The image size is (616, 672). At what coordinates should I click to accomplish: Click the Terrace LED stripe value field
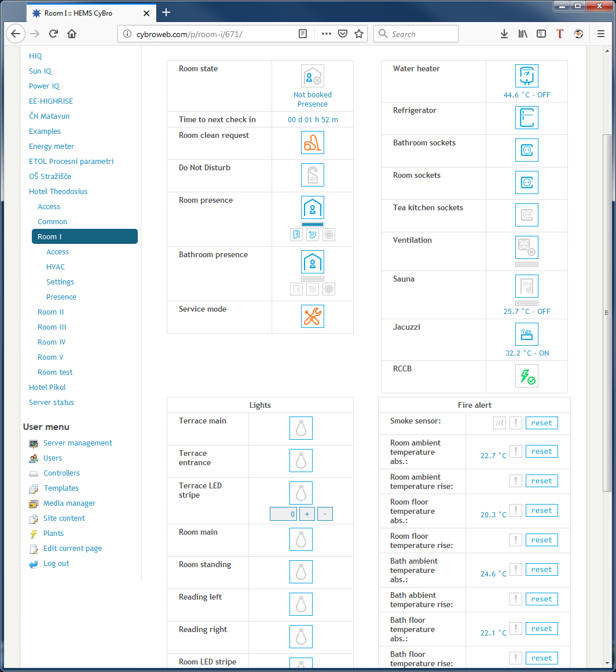click(283, 514)
